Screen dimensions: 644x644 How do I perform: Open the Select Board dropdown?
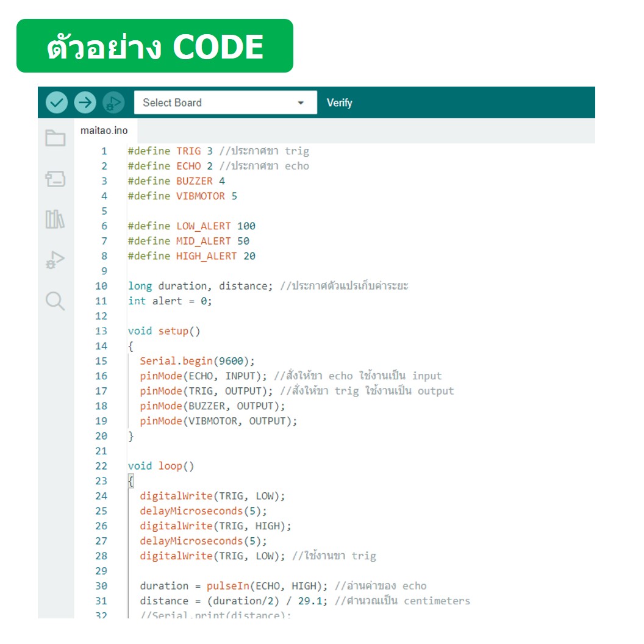(213, 102)
